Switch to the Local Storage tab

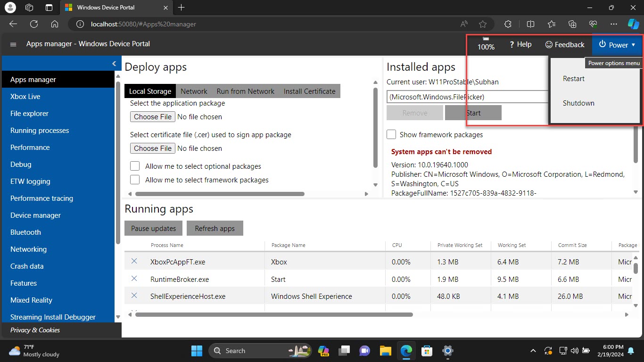(x=150, y=91)
